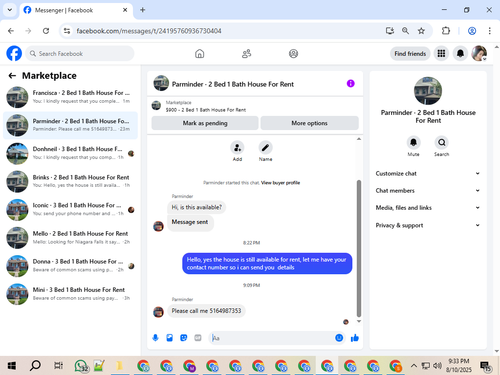
Task: Attach a file image icon
Action: [170, 338]
